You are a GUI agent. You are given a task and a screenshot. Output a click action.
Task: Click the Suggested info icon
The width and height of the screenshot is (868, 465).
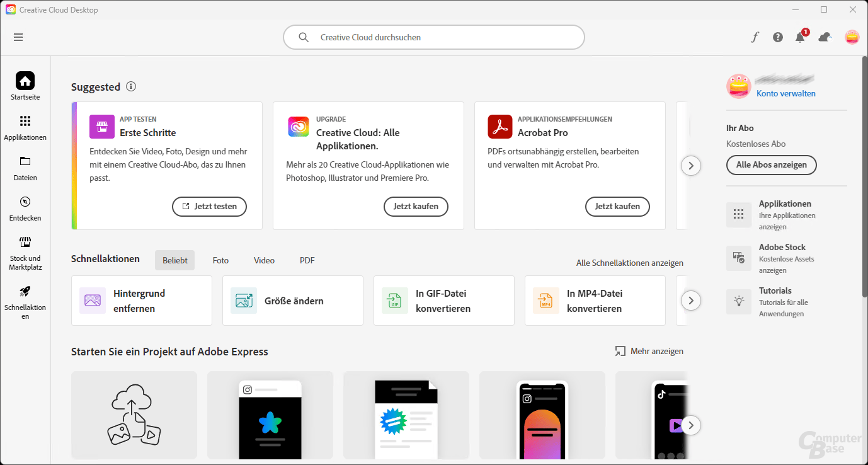(x=130, y=86)
